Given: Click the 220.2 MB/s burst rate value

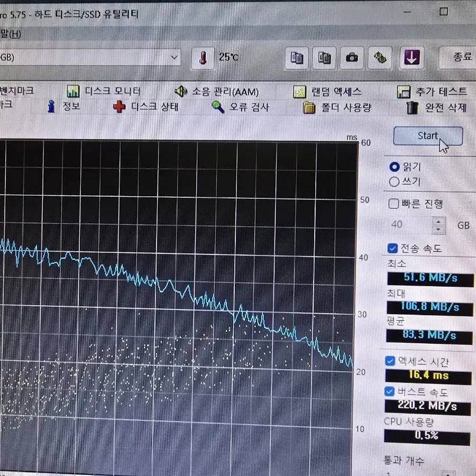Looking at the screenshot, I should 427,407.
